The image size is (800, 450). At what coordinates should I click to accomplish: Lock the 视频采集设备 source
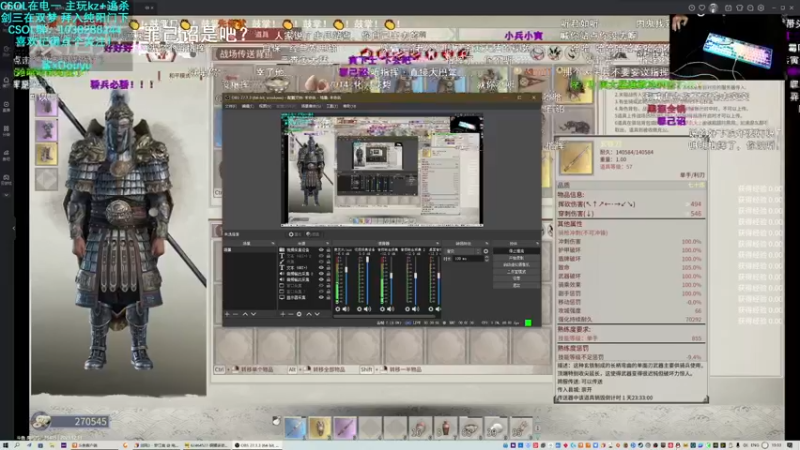(328, 249)
